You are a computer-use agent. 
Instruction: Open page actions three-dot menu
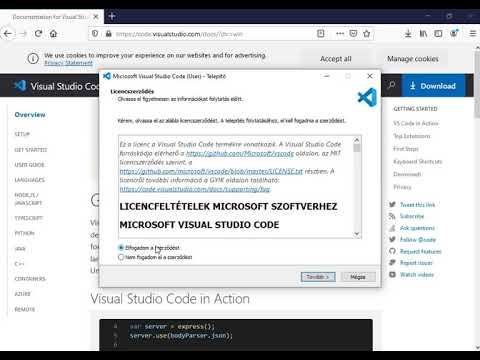[x=340, y=33]
